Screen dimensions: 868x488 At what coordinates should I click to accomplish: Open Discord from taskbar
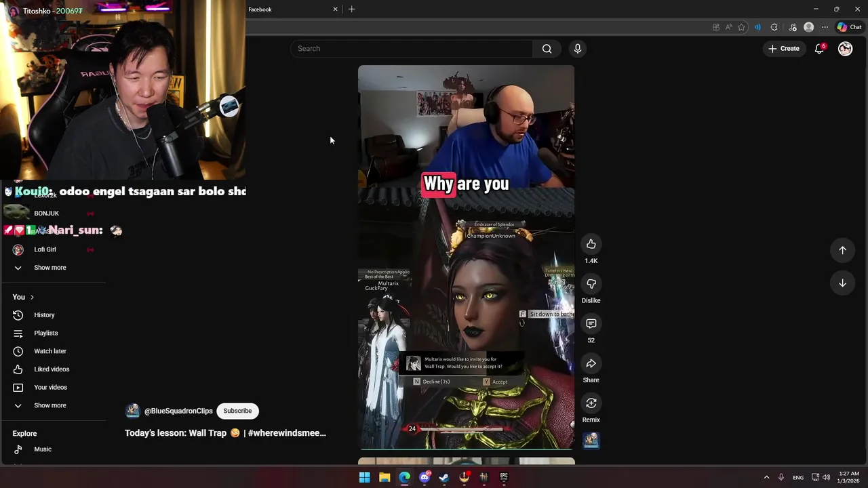point(425,477)
